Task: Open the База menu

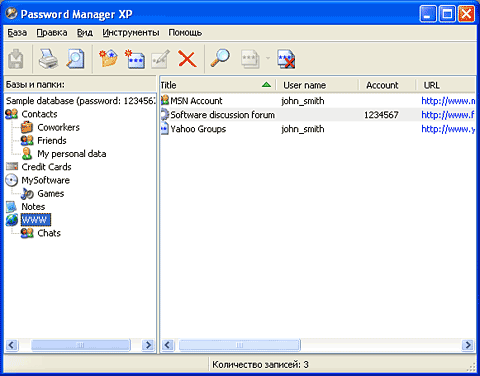Action: (x=17, y=33)
